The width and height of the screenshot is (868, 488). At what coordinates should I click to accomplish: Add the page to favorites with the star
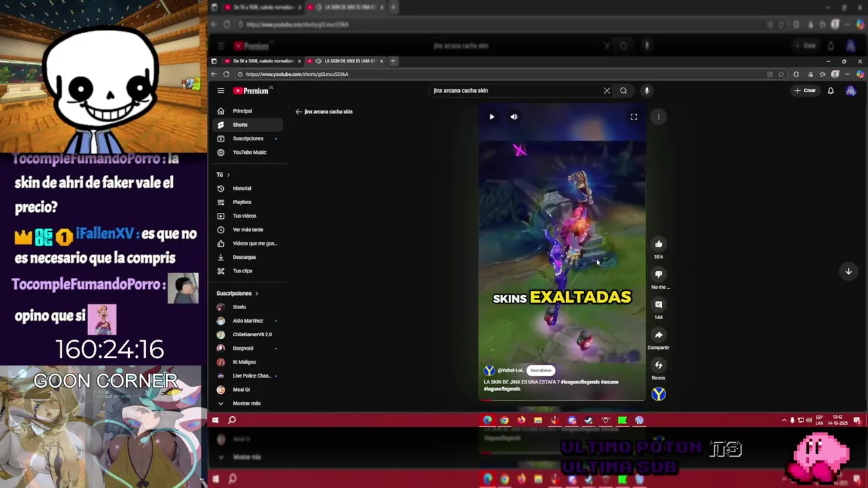pyautogui.click(x=782, y=74)
